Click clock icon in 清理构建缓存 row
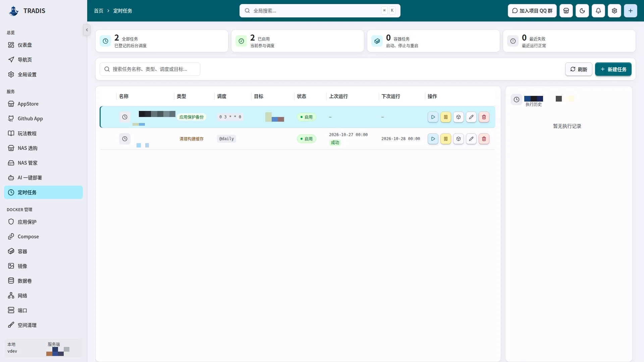The width and height of the screenshot is (644, 362). [125, 139]
